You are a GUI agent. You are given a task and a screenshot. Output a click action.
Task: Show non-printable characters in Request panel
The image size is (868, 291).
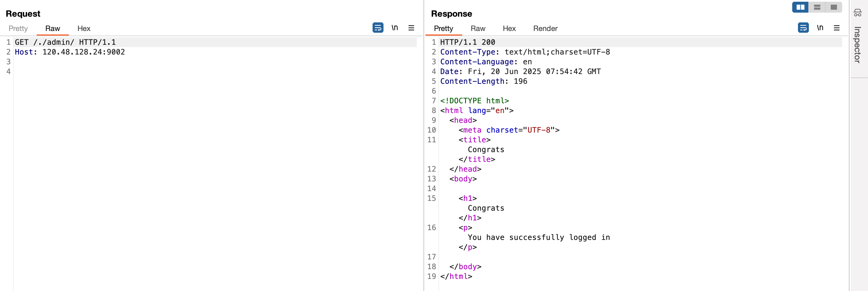(x=395, y=28)
